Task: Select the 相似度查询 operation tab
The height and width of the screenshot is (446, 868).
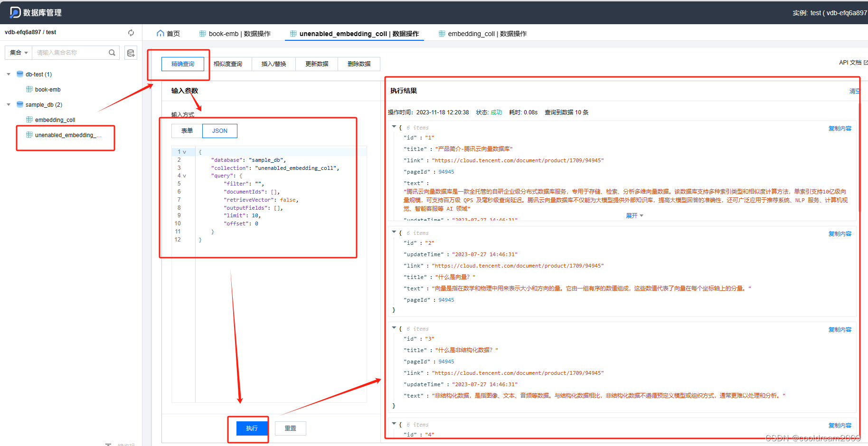Action: tap(228, 64)
